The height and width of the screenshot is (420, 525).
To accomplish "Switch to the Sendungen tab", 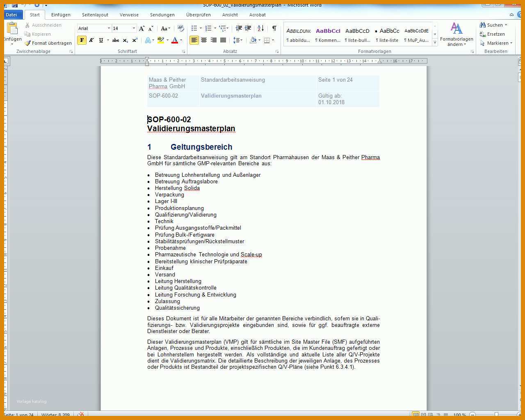I will coord(162,15).
